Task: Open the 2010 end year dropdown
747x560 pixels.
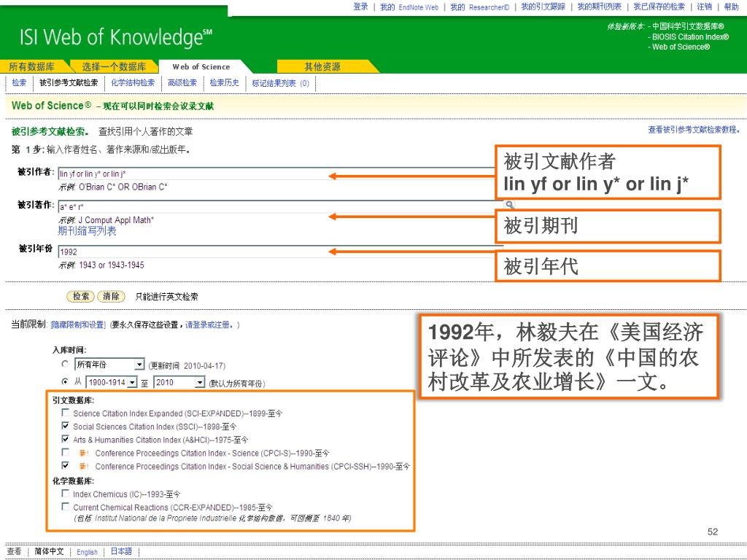Action: point(179,382)
